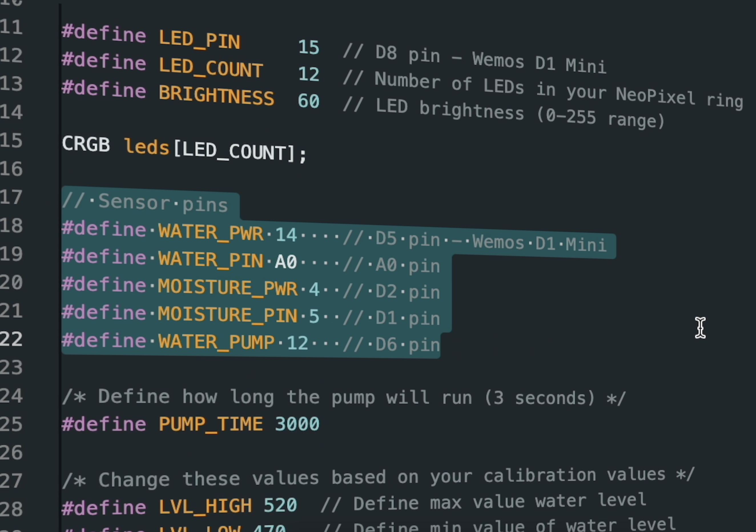Image resolution: width=756 pixels, height=532 pixels.
Task: Click the PUMP_TIME value 3000
Action: click(297, 424)
